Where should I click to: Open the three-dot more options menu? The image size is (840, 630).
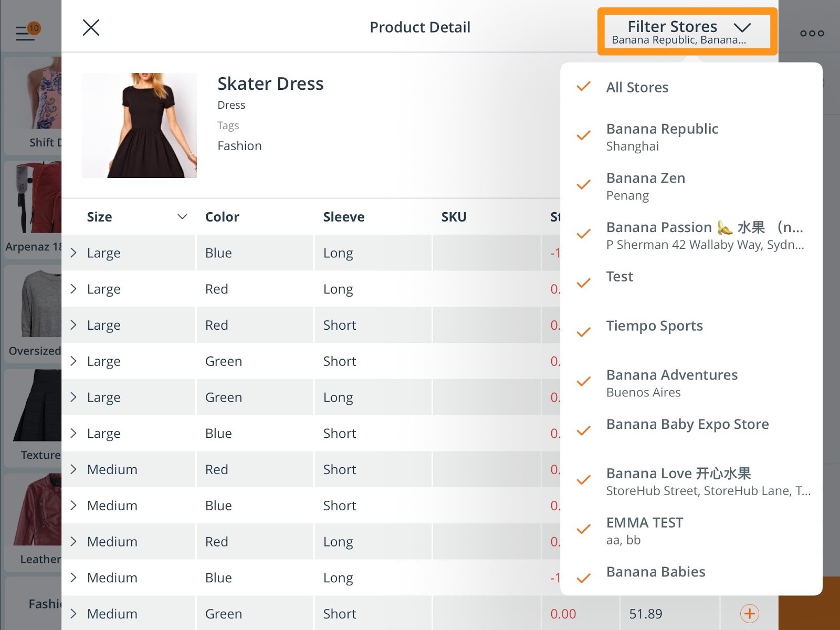click(812, 33)
